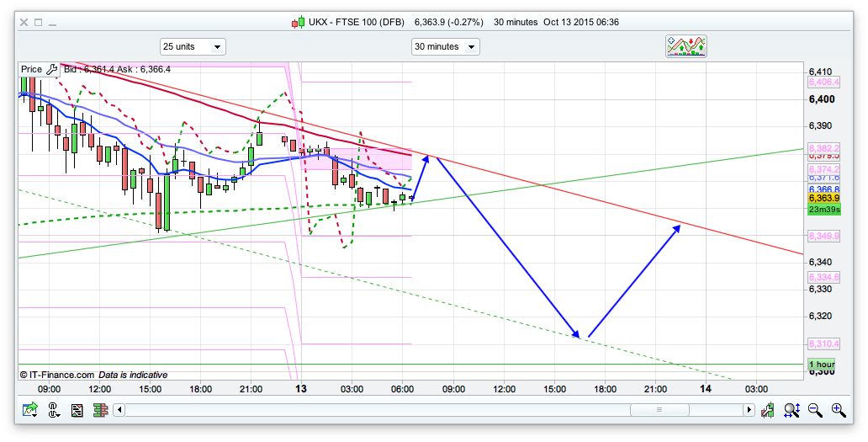This screenshot has height=442, width=868.
Task: Open the indicators and trading tools button
Action: pos(686,46)
